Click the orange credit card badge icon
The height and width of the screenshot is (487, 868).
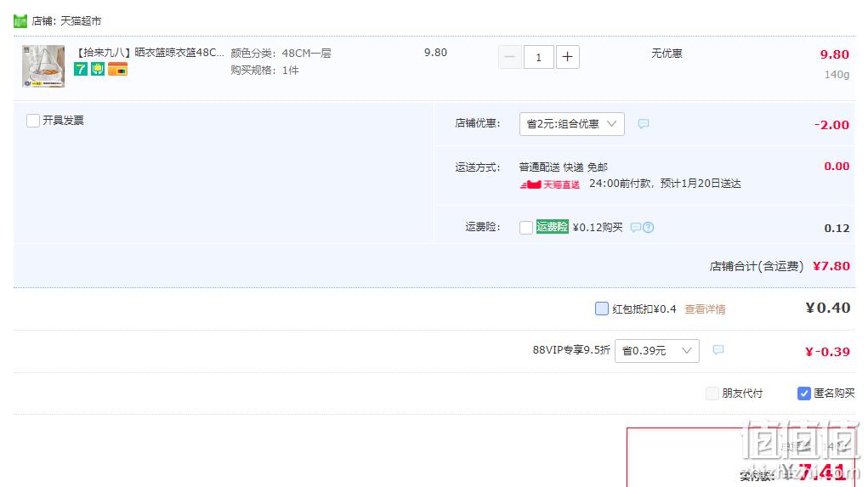[117, 69]
